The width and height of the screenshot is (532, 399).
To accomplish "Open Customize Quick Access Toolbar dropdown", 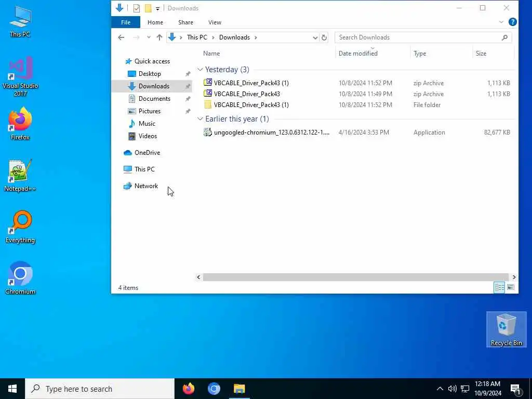I will coord(158,8).
